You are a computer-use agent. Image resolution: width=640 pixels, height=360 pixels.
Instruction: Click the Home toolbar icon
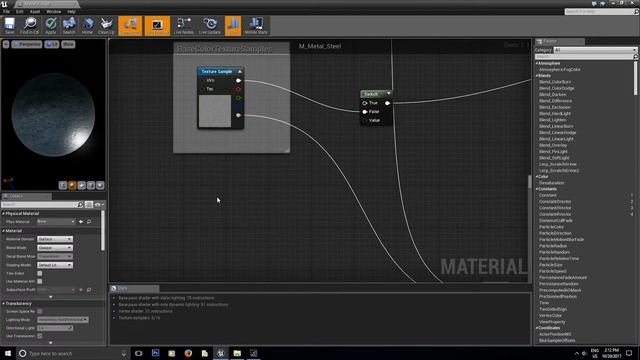87,26
